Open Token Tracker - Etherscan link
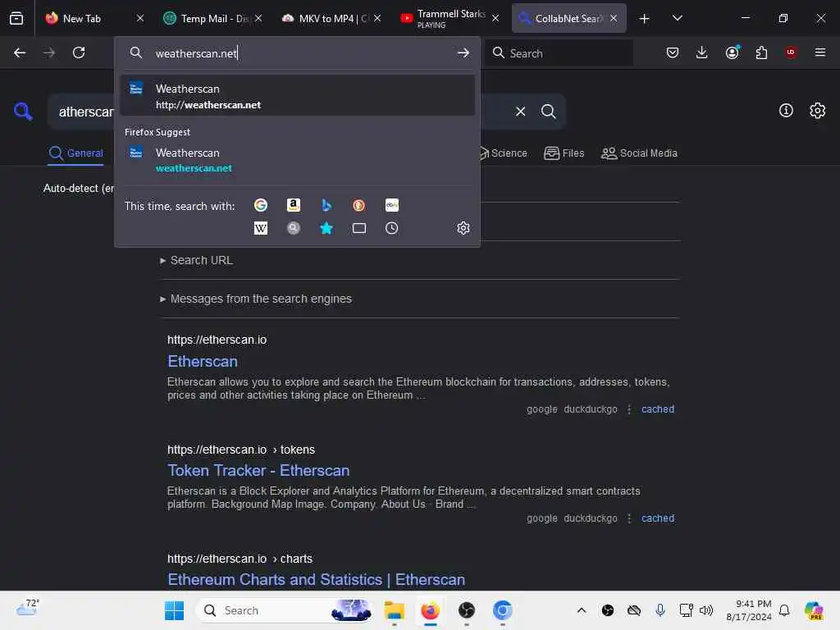Screen dimensions: 840x630 tap(258, 470)
